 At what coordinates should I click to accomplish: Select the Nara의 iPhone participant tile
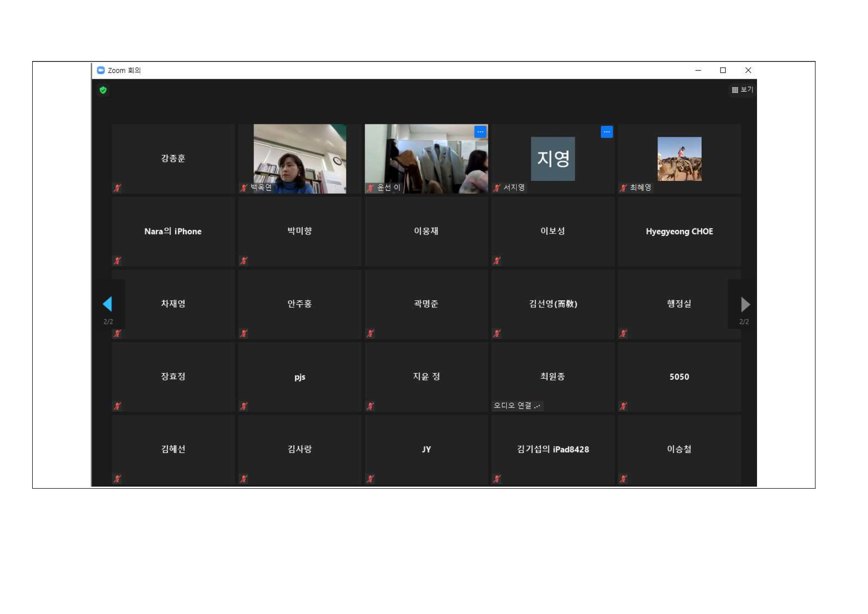tap(173, 231)
